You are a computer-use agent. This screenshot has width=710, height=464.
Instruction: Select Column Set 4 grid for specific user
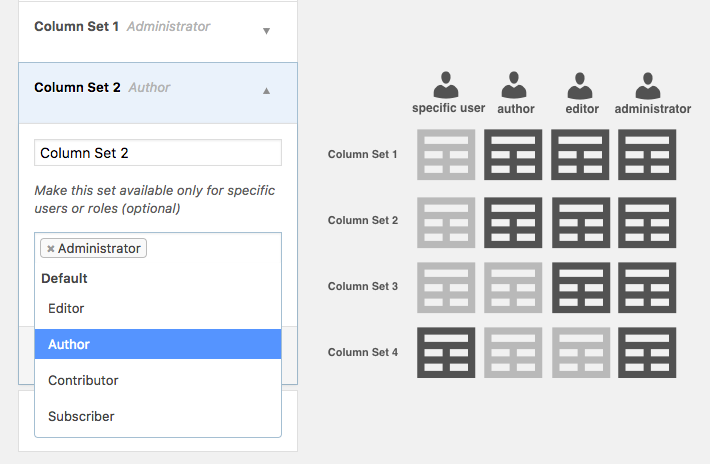point(446,352)
